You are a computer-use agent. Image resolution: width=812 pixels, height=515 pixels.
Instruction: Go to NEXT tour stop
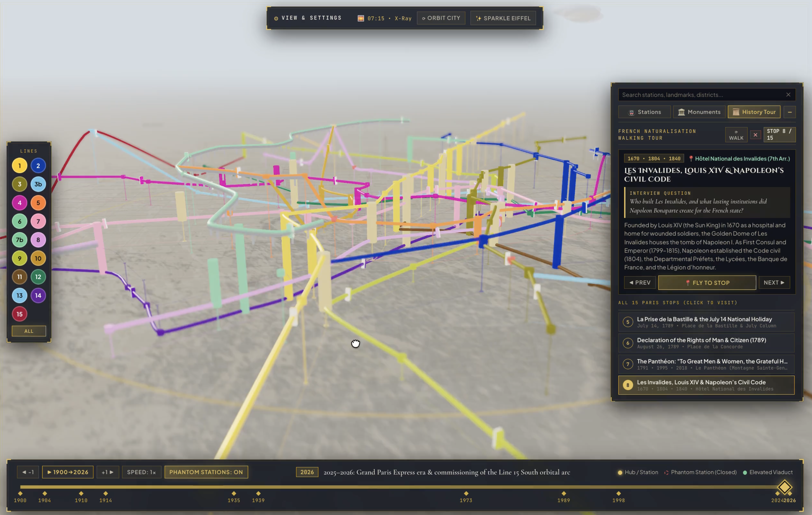pos(774,283)
